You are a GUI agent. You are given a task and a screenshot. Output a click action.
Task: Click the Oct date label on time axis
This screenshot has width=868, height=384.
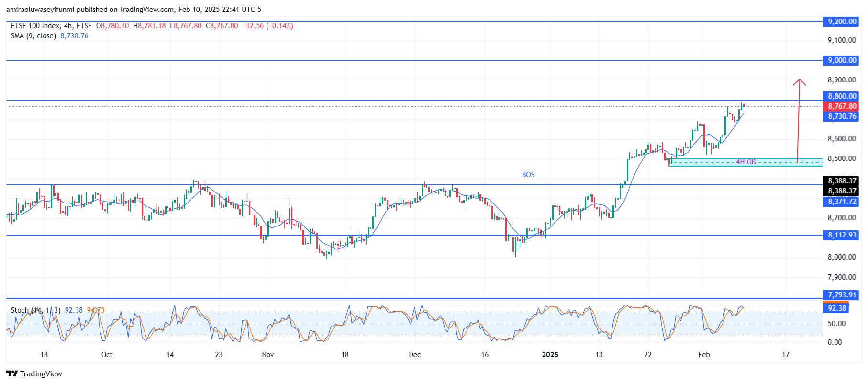(x=107, y=355)
